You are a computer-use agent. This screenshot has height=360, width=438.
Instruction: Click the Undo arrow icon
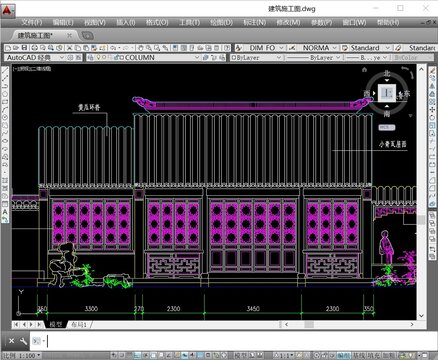coord(113,48)
